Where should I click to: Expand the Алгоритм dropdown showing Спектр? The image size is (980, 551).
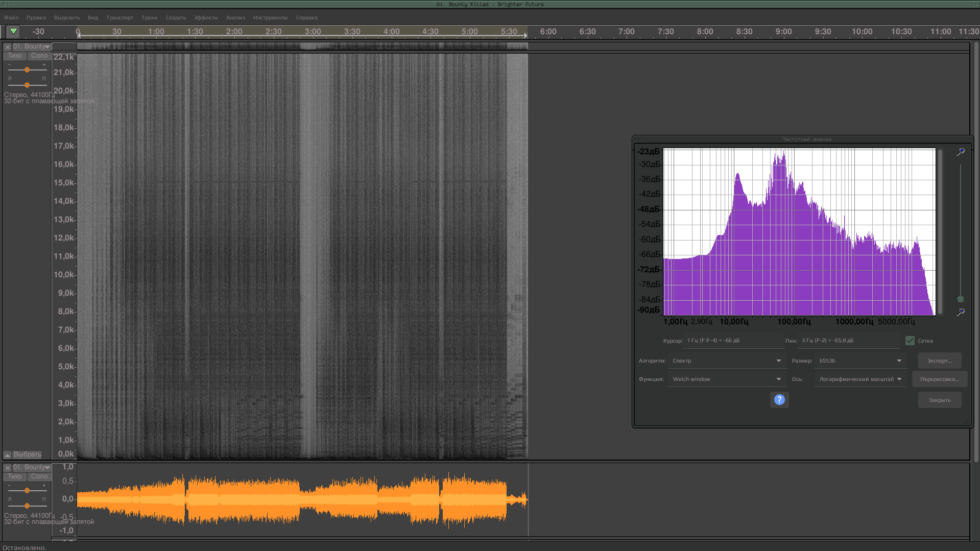(727, 361)
